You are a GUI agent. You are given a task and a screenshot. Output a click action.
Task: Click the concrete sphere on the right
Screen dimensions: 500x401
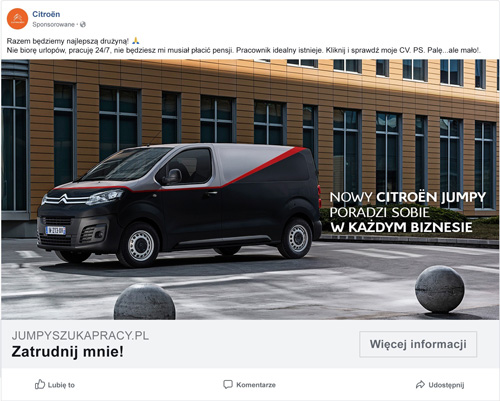pos(439,289)
